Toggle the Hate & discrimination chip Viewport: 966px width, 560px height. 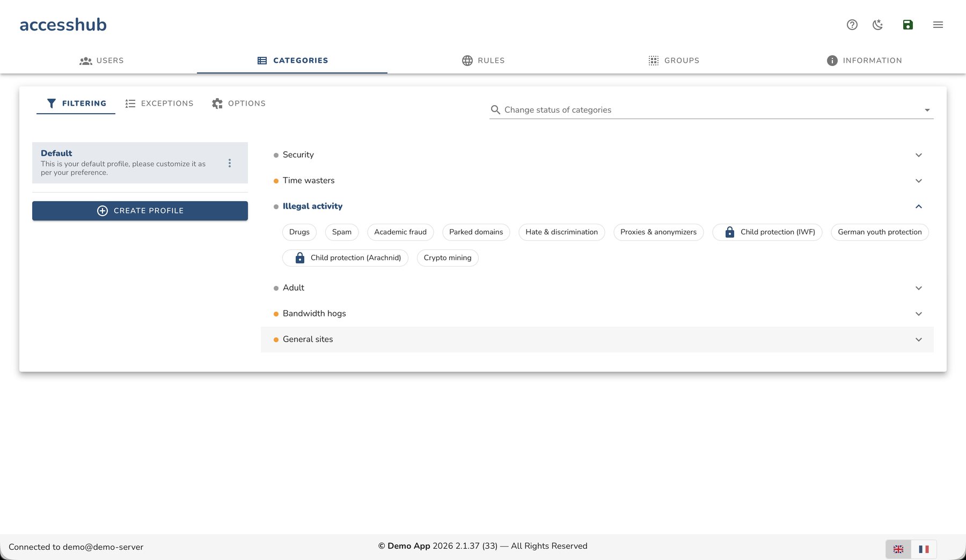[x=562, y=232]
